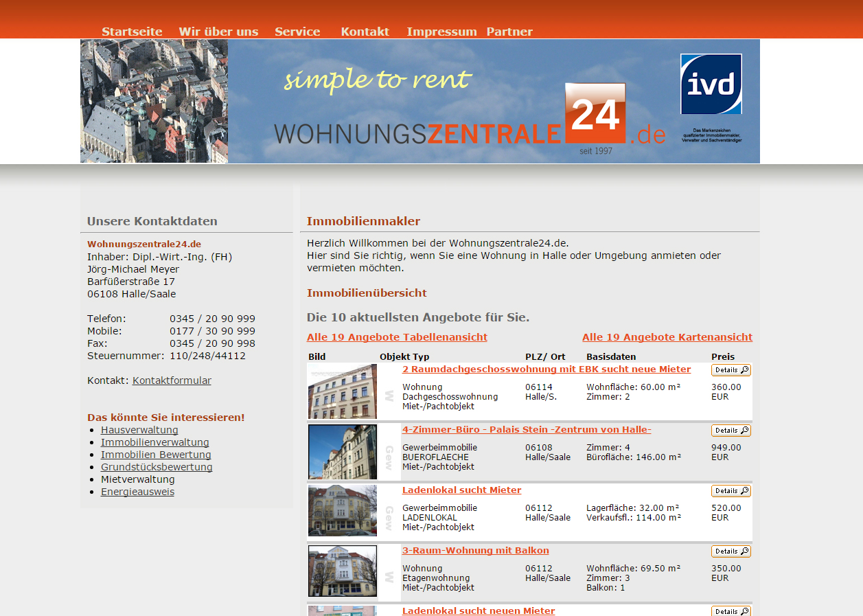
Task: Click the Dachgeschosswohnung type text
Action: click(x=450, y=397)
